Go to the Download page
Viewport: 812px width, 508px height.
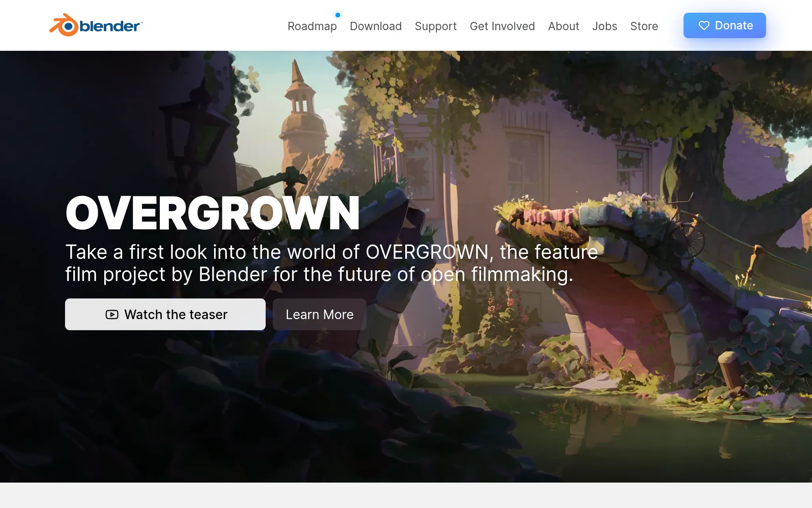pyautogui.click(x=375, y=26)
